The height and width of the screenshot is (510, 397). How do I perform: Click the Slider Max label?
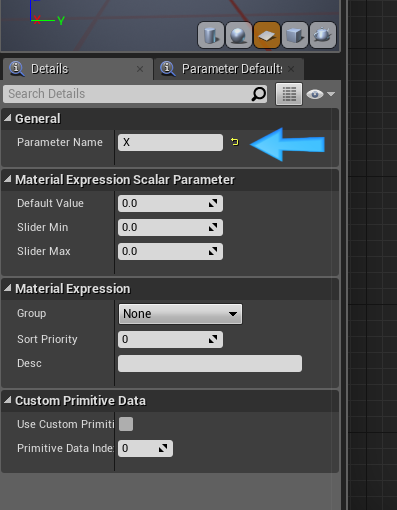click(44, 251)
